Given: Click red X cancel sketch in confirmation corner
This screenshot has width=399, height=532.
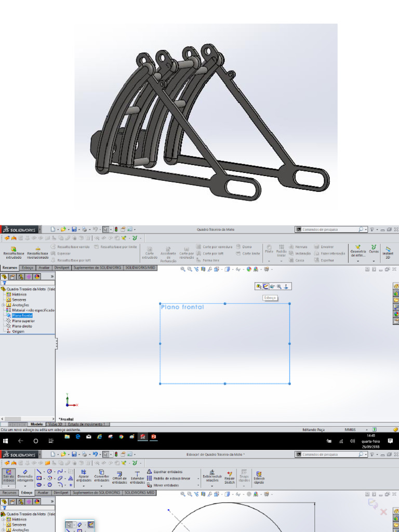Looking at the screenshot, I should tap(384, 512).
